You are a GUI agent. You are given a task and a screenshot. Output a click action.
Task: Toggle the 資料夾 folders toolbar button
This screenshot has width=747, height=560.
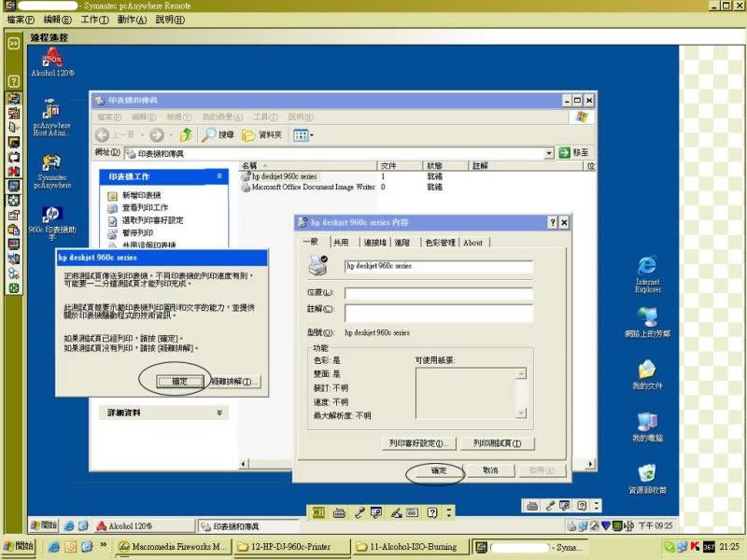[x=262, y=135]
